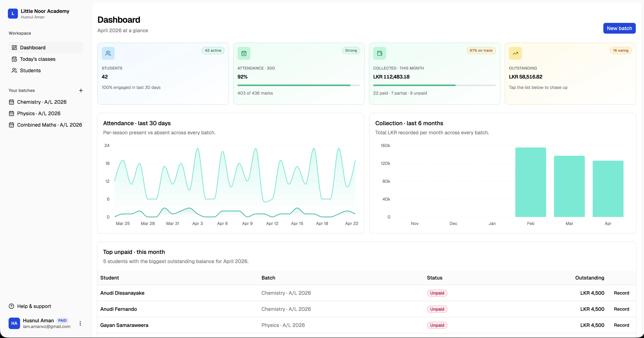The height and width of the screenshot is (338, 644).
Task: Click the LKR 112,483.18 collected amount
Action: [x=391, y=77]
